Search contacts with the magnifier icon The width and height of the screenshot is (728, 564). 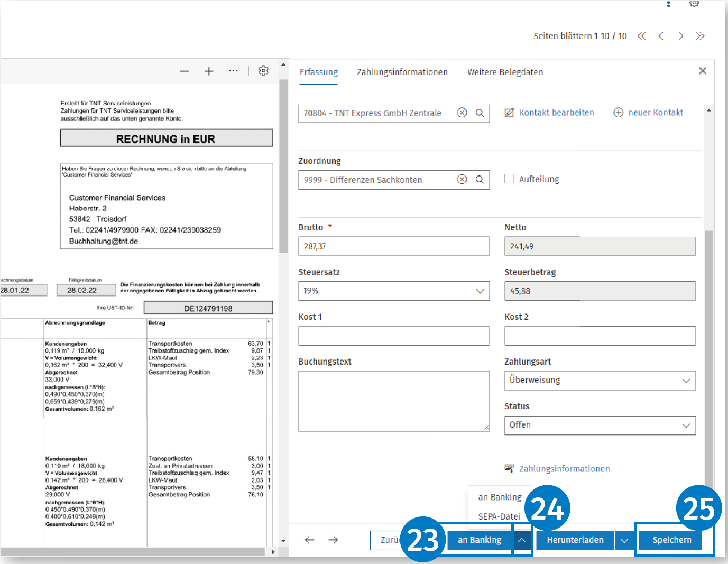pyautogui.click(x=480, y=113)
